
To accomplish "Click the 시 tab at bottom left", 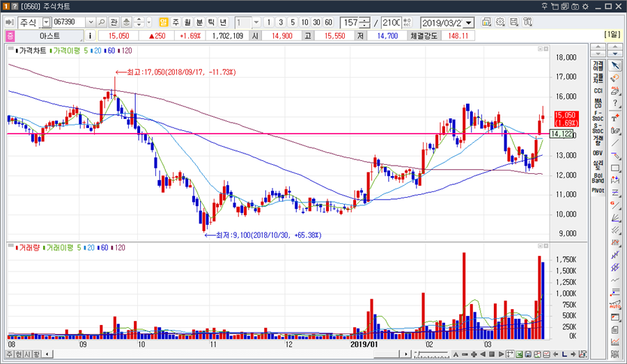I will click(x=28, y=354).
